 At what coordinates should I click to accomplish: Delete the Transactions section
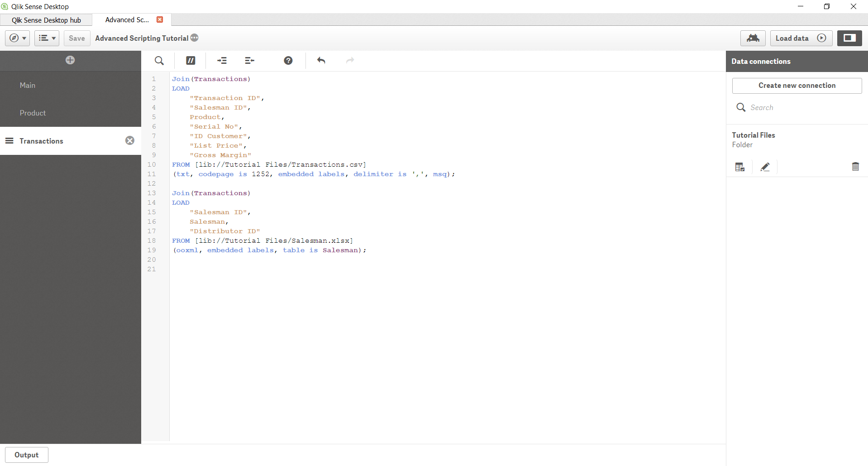click(130, 141)
